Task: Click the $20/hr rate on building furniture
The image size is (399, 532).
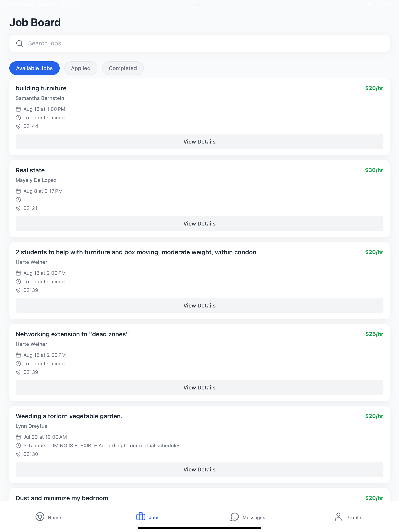Action: click(374, 88)
